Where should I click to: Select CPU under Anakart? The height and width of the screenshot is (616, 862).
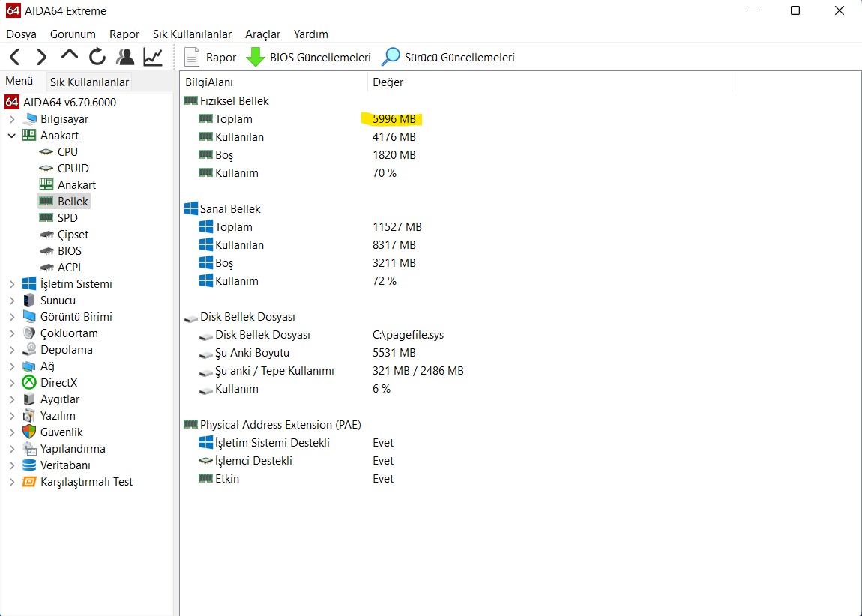pos(67,151)
